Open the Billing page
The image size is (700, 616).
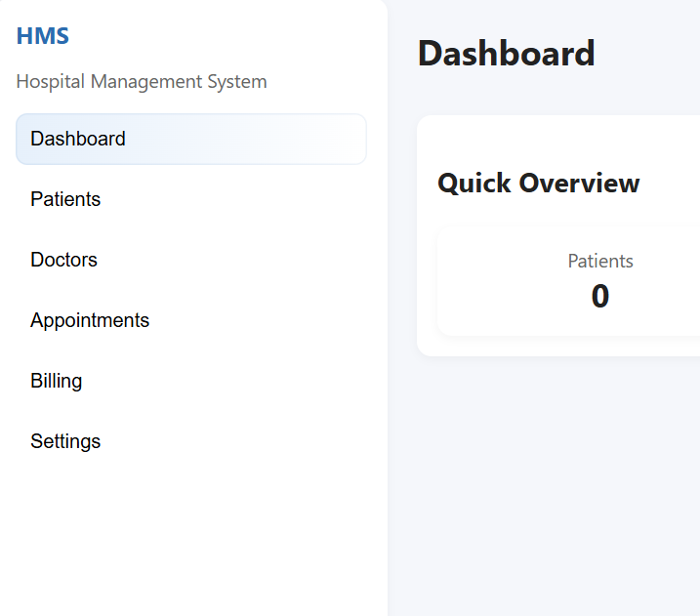coord(191,381)
